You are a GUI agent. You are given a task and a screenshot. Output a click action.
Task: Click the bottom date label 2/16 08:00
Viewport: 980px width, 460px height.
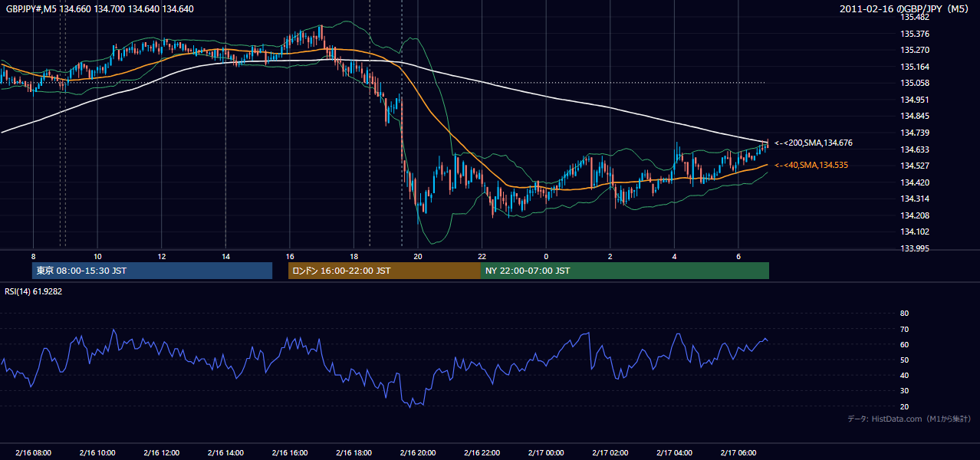33,453
